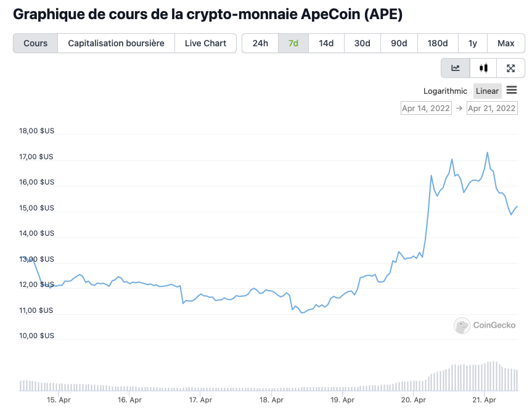The width and height of the screenshot is (532, 411).
Task: Click the CoinGecko logo watermark
Action: click(486, 325)
